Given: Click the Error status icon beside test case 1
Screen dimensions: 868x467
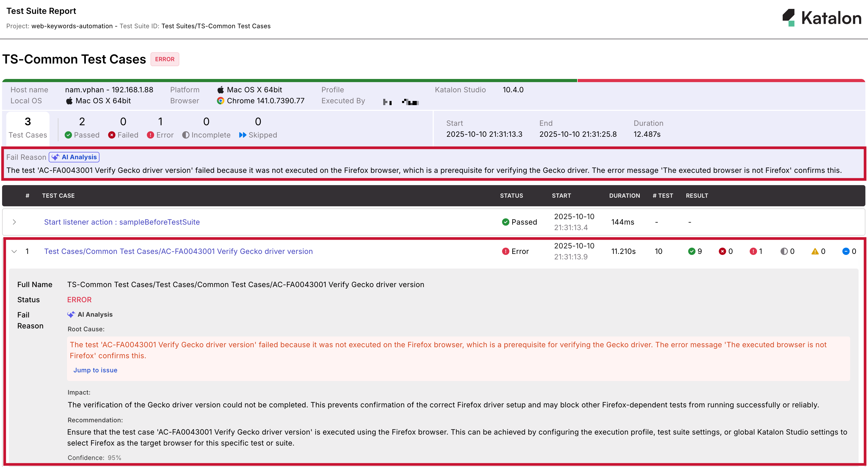Looking at the screenshot, I should (x=505, y=251).
